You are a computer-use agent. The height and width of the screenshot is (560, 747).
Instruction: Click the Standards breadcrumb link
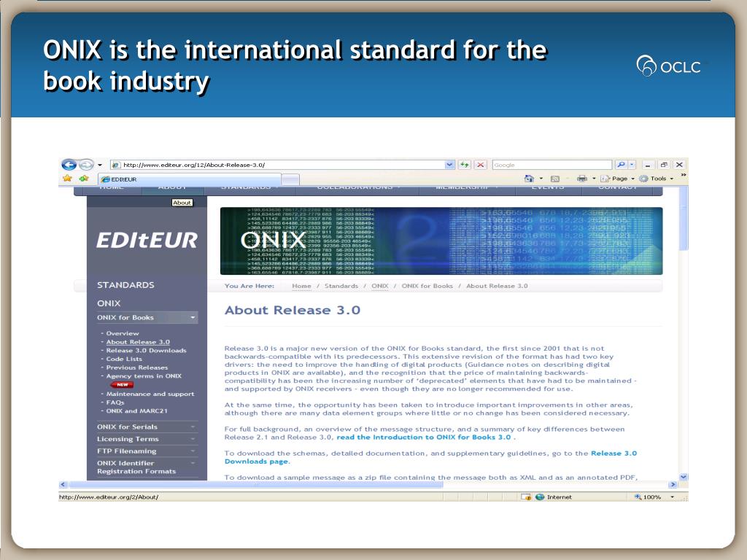coord(341,286)
